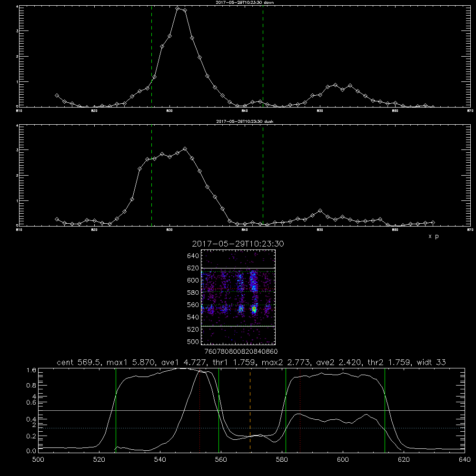Click the 'x p' axis label below the dusk plot
Viewport: 476px width, 476px height.
point(434,236)
